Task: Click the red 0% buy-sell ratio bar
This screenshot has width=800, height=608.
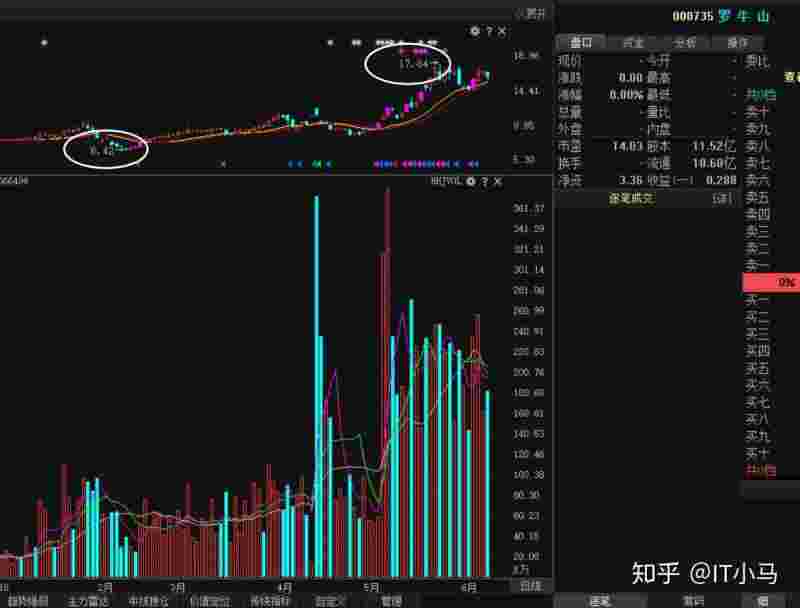Action: pos(772,281)
